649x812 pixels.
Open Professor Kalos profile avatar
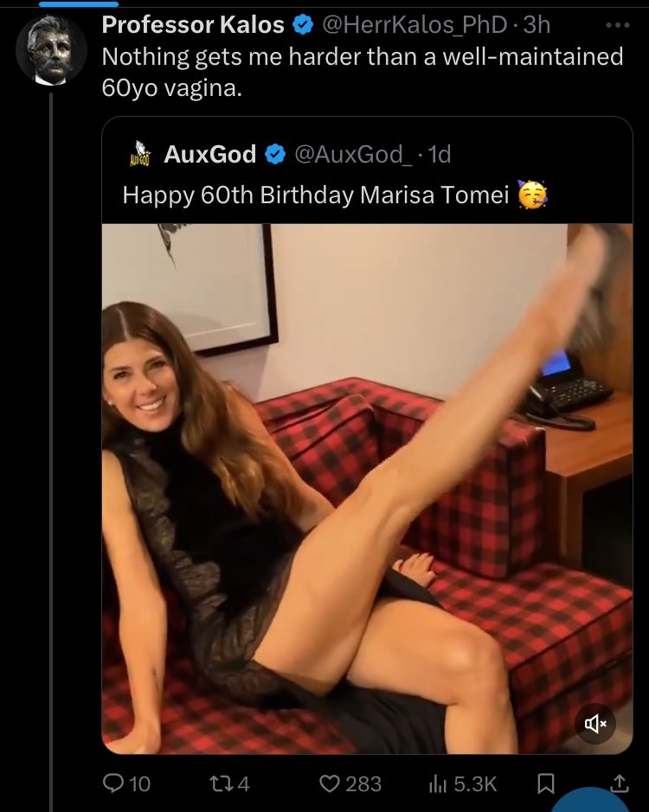[x=51, y=49]
